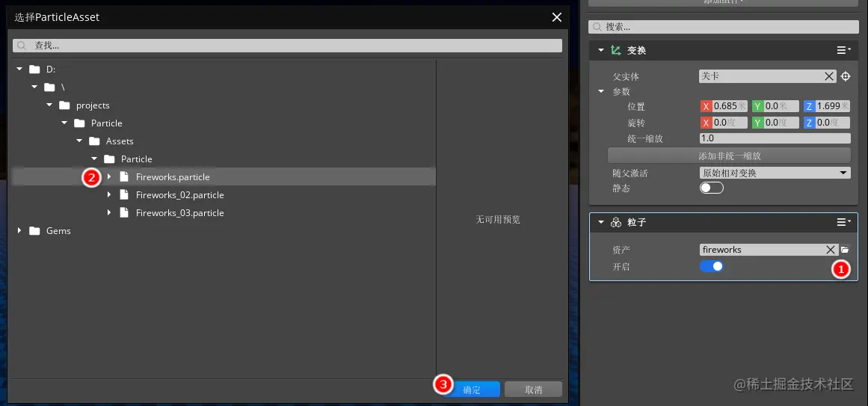Screen dimensions: 868x406
Task: Click the search magnifier in dialog
Action: click(x=22, y=46)
